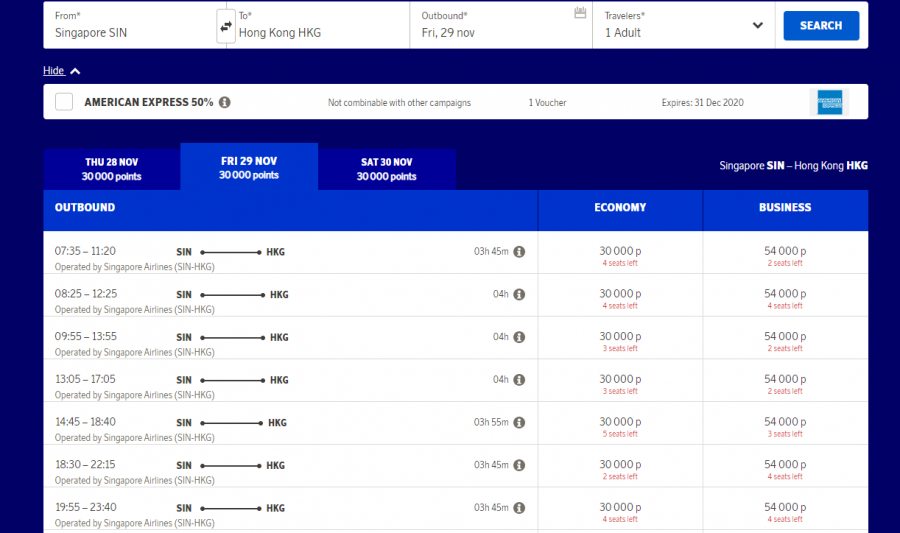Viewport: 900px width, 533px height.
Task: Swap origin and destination with arrows icon
Action: (226, 25)
